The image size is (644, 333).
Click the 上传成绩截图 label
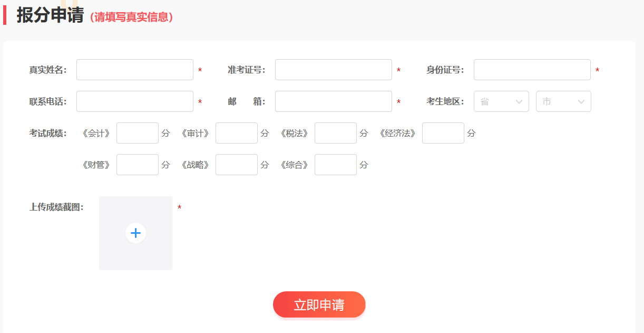pyautogui.click(x=56, y=207)
